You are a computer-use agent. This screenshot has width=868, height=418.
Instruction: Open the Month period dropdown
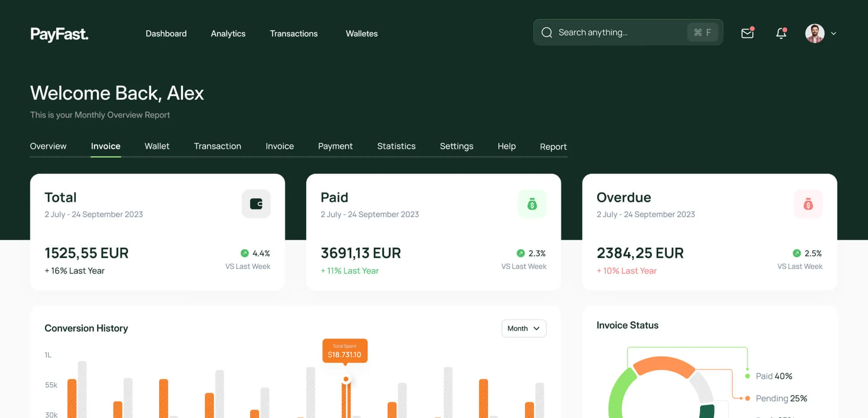(x=524, y=328)
